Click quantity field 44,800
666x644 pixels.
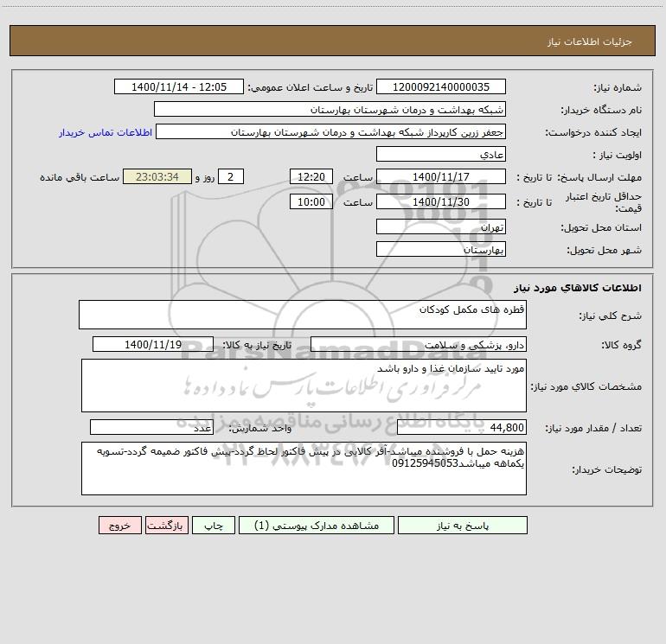462,428
